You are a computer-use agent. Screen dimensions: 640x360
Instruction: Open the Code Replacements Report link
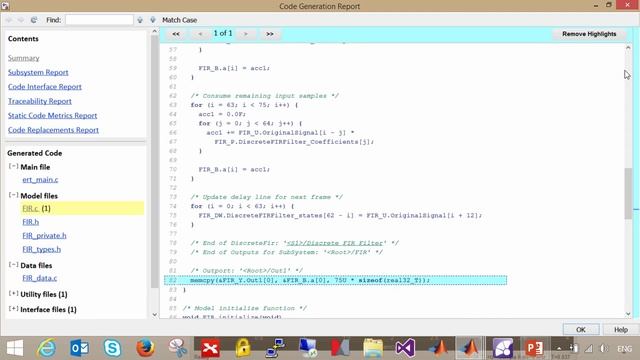pyautogui.click(x=53, y=130)
